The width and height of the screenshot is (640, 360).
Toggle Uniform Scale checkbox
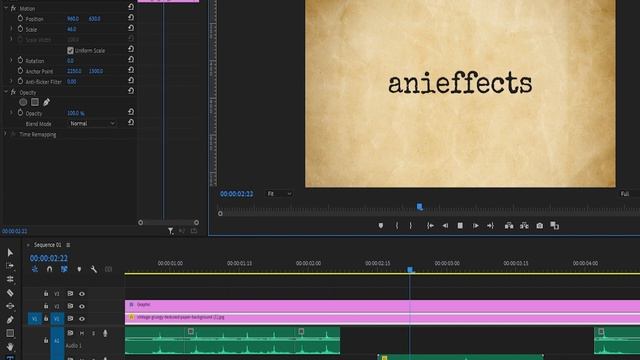coord(70,50)
